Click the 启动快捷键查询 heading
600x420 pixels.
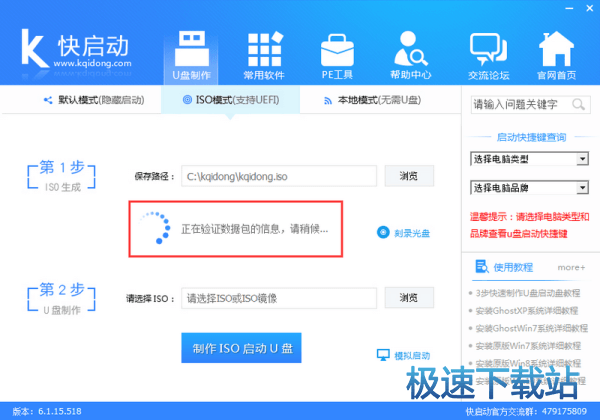(x=531, y=137)
